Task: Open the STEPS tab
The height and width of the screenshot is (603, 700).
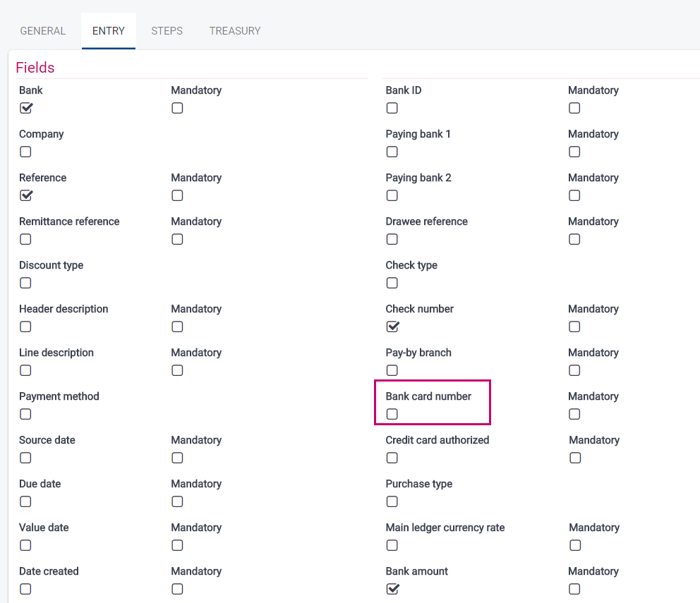Action: 167,31
